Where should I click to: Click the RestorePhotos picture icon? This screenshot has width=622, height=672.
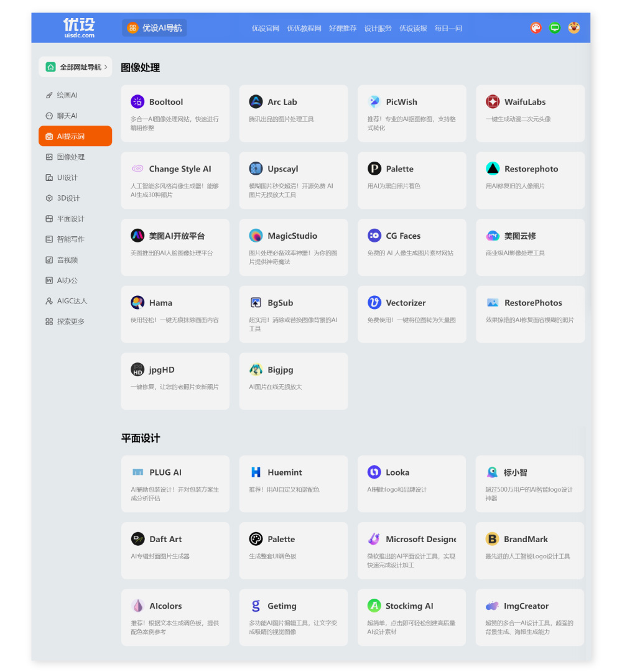point(493,302)
